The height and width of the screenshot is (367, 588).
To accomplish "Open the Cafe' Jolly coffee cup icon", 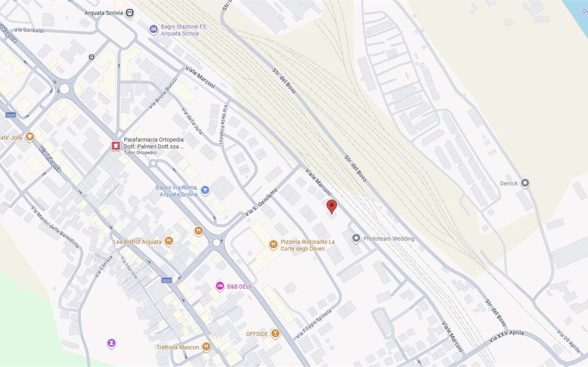I will click(x=30, y=137).
